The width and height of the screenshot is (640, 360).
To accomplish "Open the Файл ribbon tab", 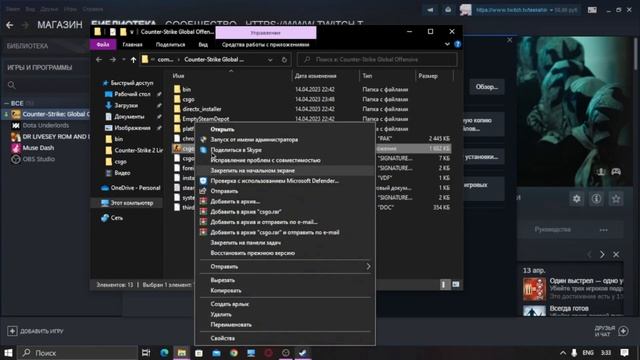I will pos(103,44).
